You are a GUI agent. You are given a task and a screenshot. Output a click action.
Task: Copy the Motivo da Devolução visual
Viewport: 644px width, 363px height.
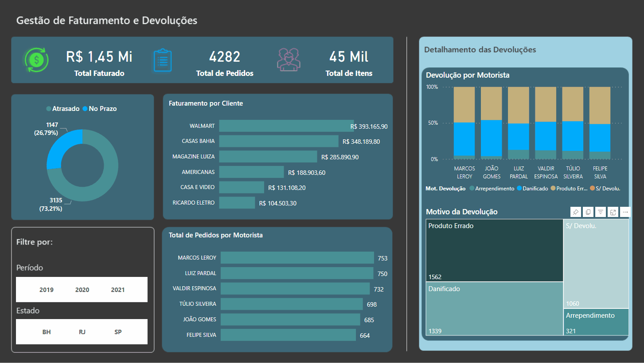click(588, 212)
